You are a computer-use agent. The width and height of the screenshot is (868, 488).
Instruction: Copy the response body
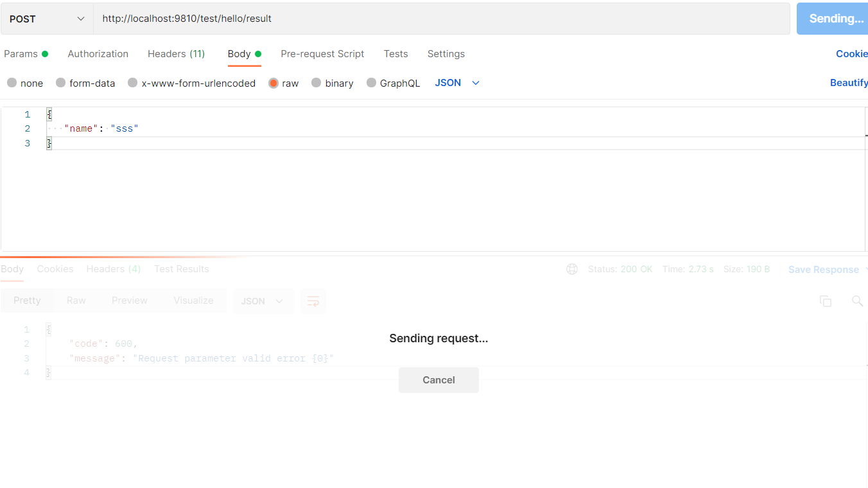(x=826, y=301)
